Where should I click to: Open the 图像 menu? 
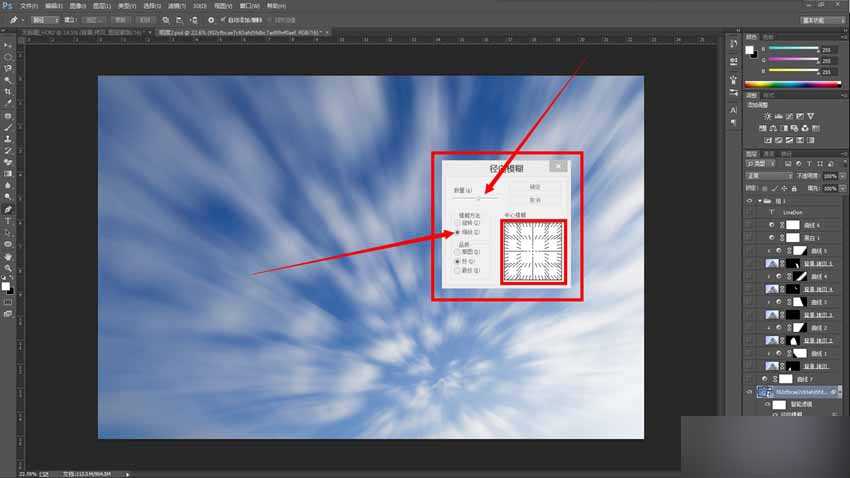pos(78,6)
